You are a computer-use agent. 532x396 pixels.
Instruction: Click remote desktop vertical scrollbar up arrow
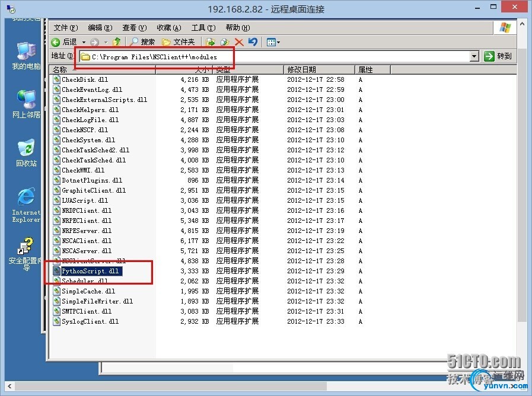[522, 24]
